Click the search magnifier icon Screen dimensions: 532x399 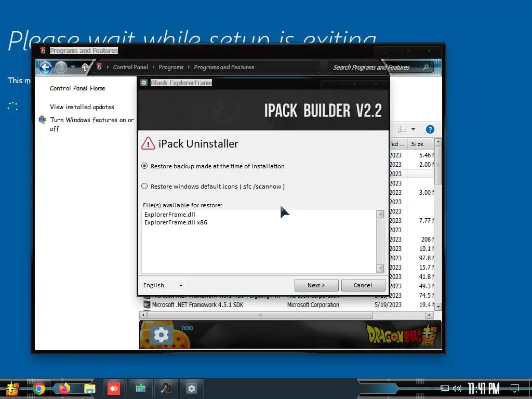pyautogui.click(x=426, y=67)
